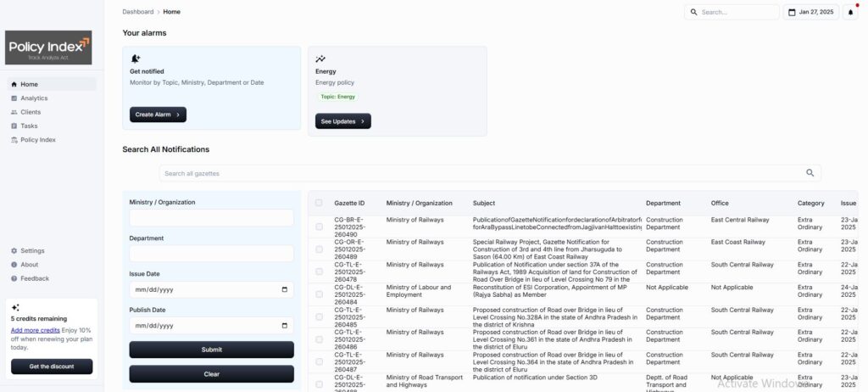
Task: Toggle the select-all checkbox in table header
Action: (x=319, y=203)
